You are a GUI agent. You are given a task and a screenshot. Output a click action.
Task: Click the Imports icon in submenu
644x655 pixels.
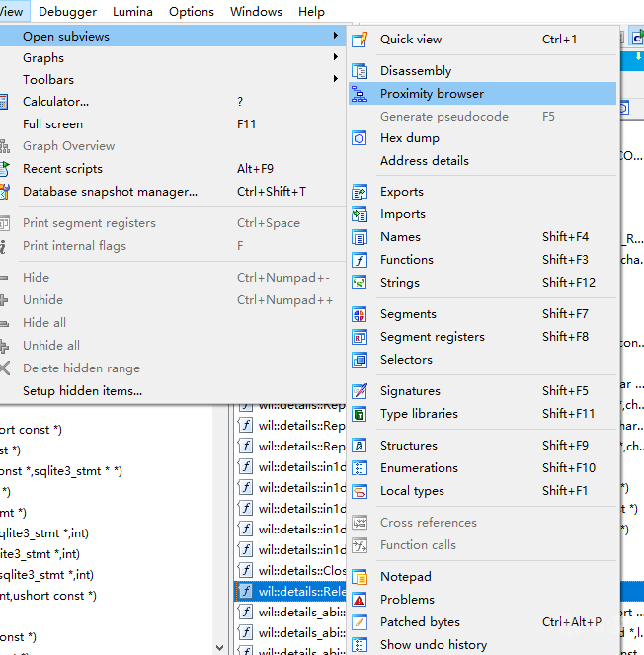(360, 214)
